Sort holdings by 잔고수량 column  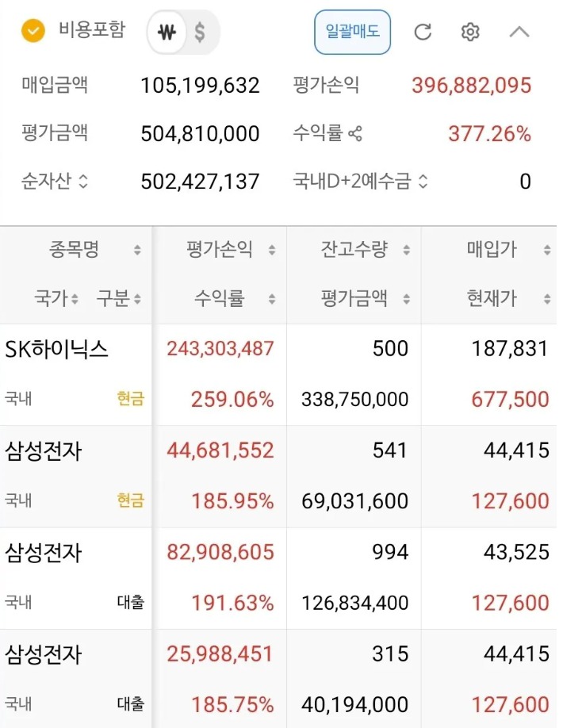click(407, 248)
